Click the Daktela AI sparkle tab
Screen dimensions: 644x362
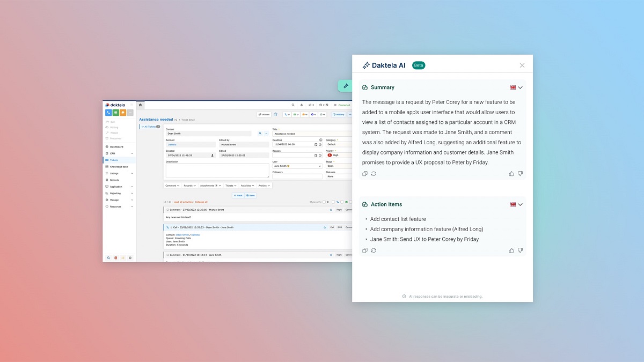click(346, 86)
